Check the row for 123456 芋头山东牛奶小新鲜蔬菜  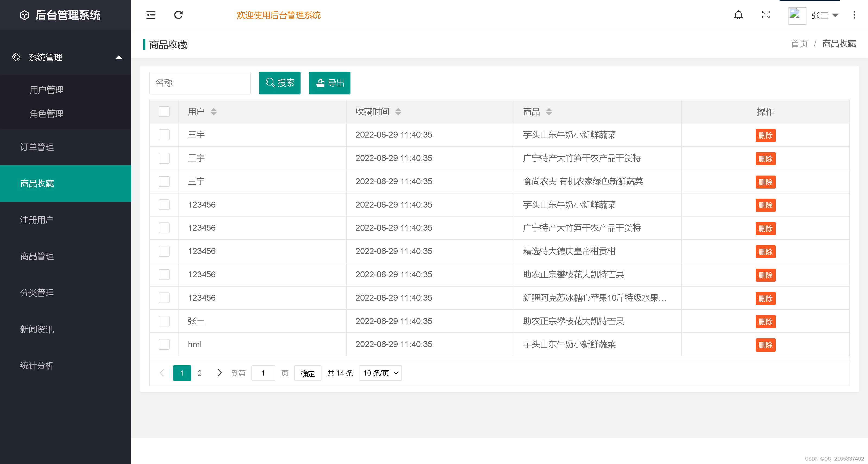[164, 205]
